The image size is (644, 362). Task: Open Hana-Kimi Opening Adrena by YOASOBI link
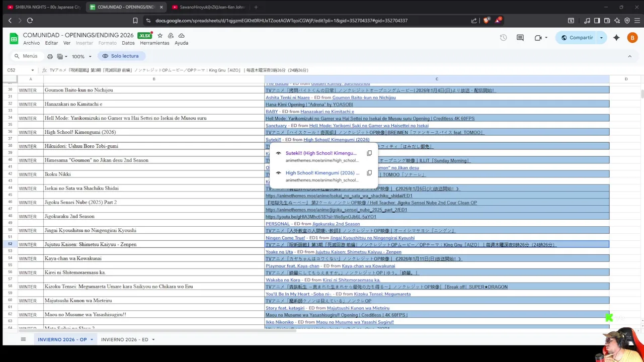pos(309,105)
